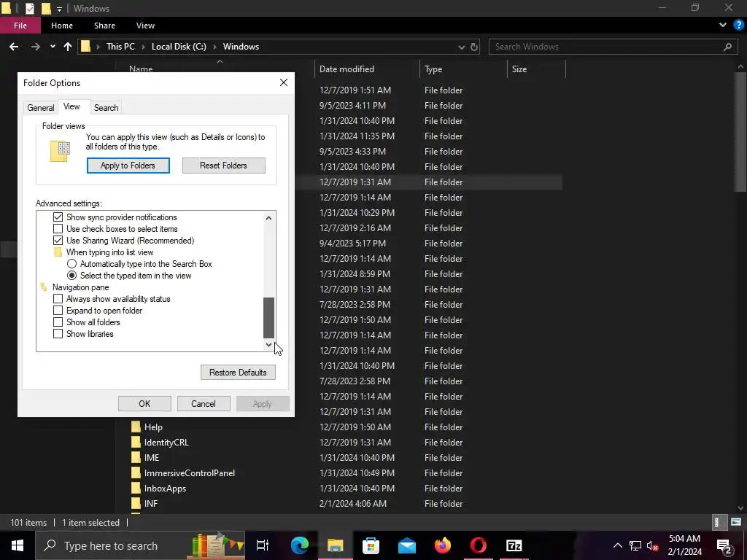Open Task View on the taskbar

pyautogui.click(x=263, y=545)
